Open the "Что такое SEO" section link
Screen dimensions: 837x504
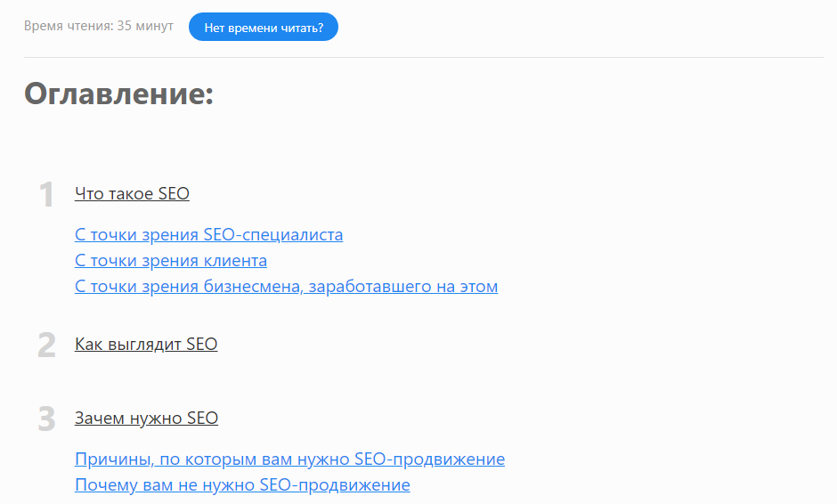click(132, 193)
